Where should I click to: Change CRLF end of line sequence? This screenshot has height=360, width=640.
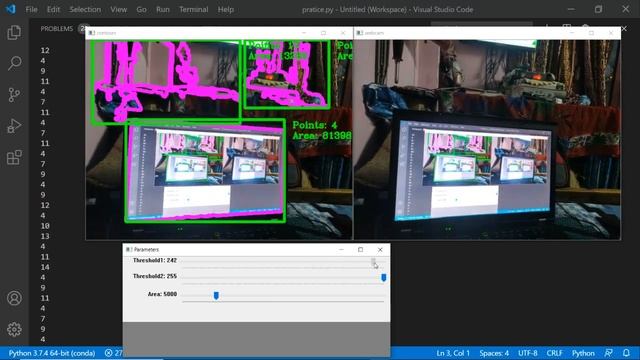click(554, 353)
